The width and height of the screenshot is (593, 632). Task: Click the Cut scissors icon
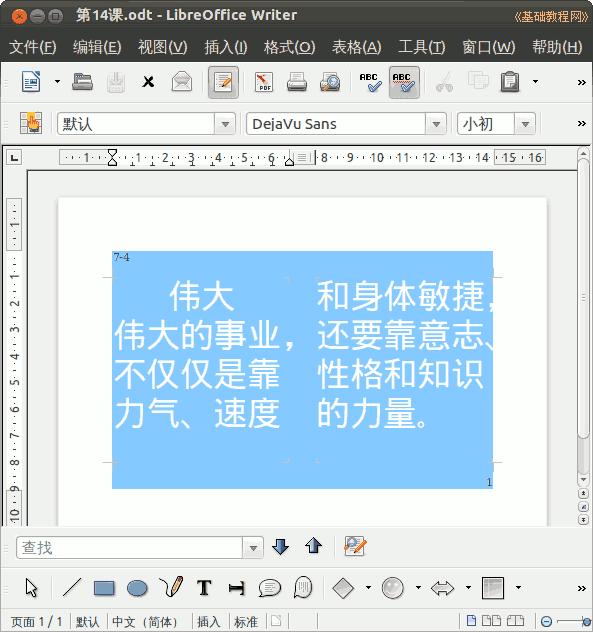(x=444, y=82)
